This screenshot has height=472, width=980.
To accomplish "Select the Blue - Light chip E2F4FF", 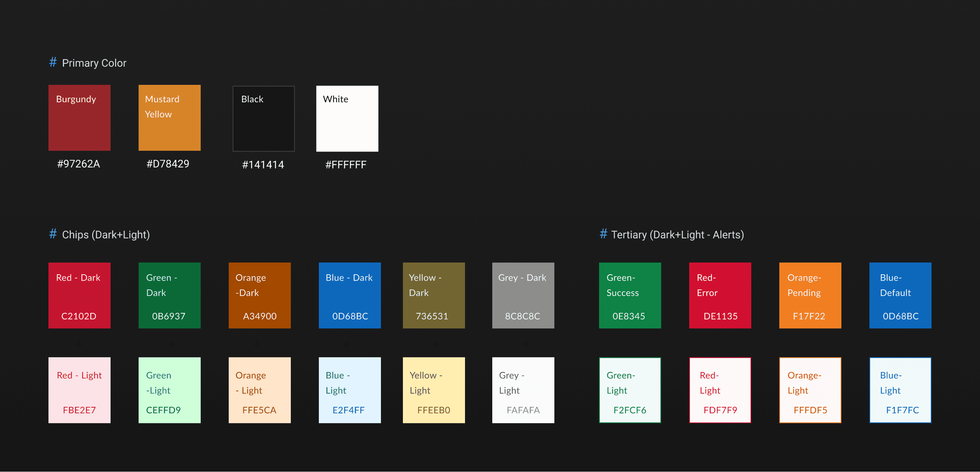I will 350,390.
